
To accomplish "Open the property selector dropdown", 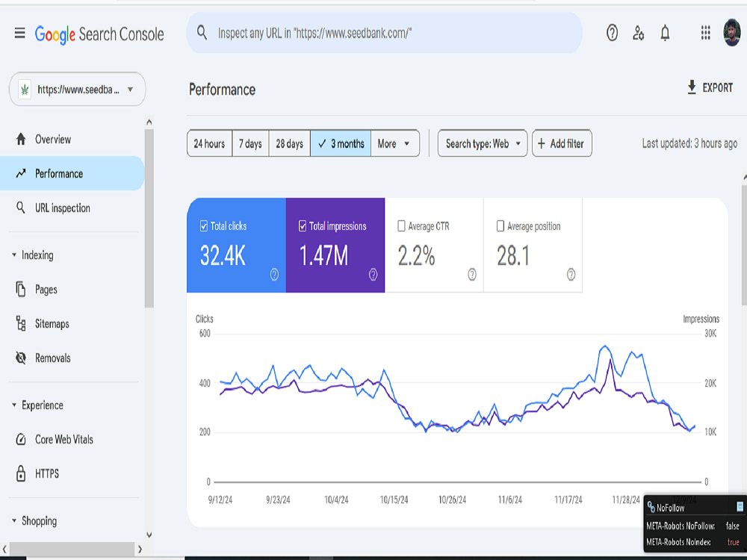I will tap(77, 89).
